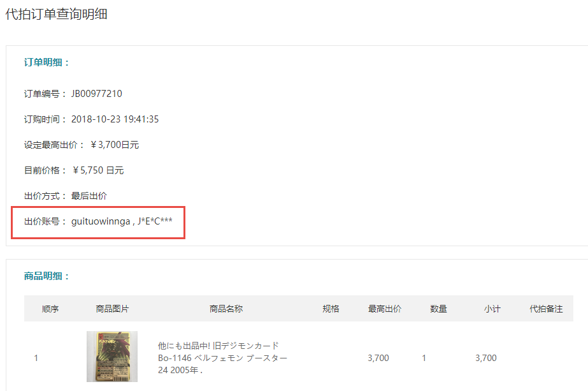Open the product name link for Bo-1146
Image resolution: width=588 pixels, height=391 pixels.
click(x=222, y=358)
